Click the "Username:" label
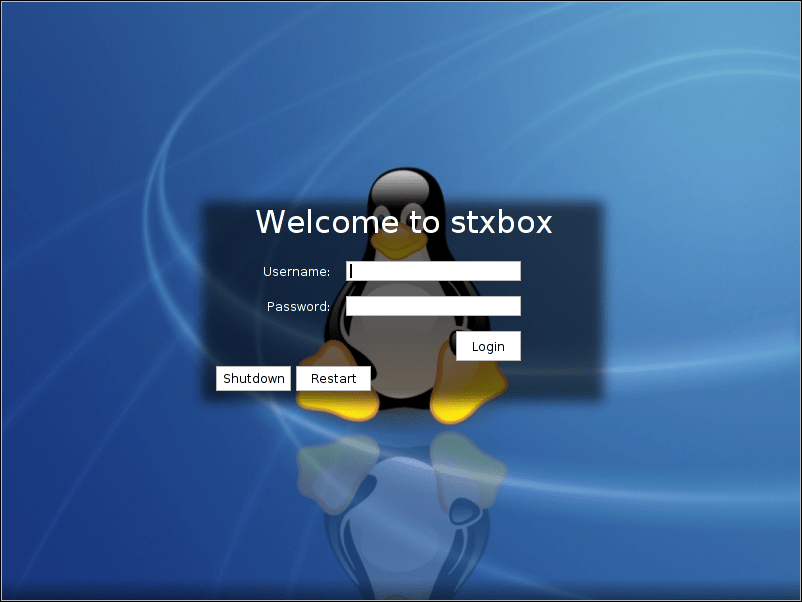 coord(297,272)
